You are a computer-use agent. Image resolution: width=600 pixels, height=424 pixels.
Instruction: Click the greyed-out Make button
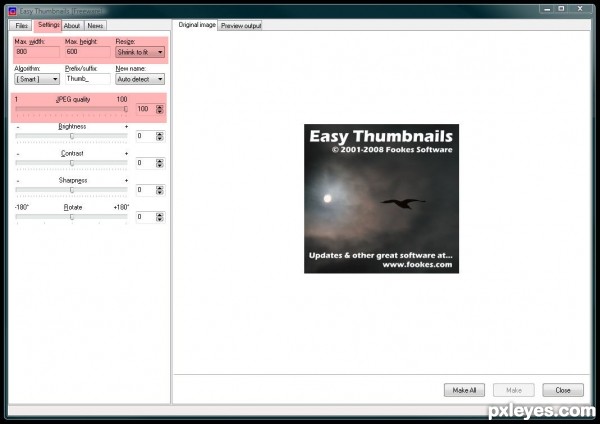coord(514,390)
